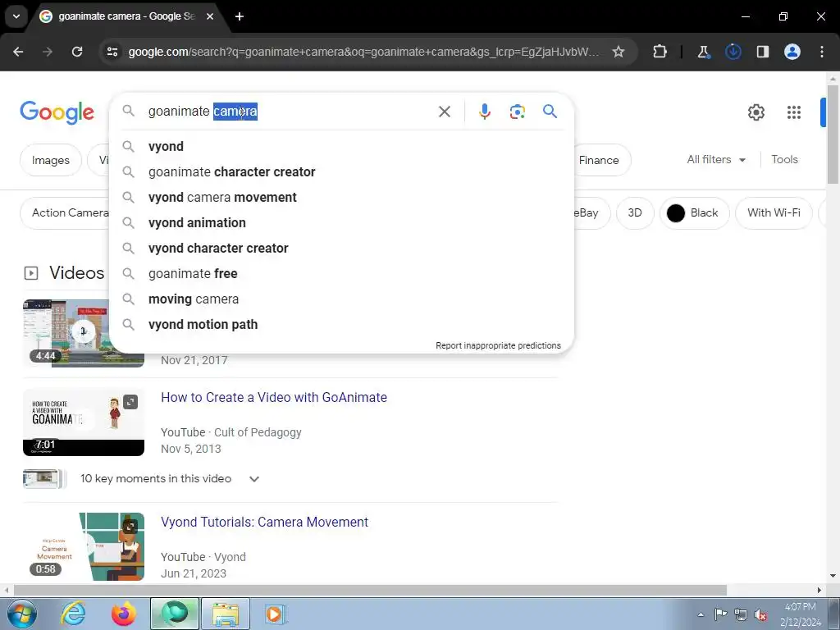
Task: Switch to the Finance results tab
Action: pos(598,160)
